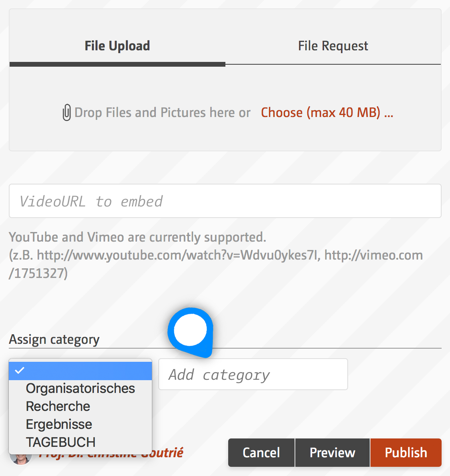
Task: Switch to the File Request tab
Action: point(333,46)
